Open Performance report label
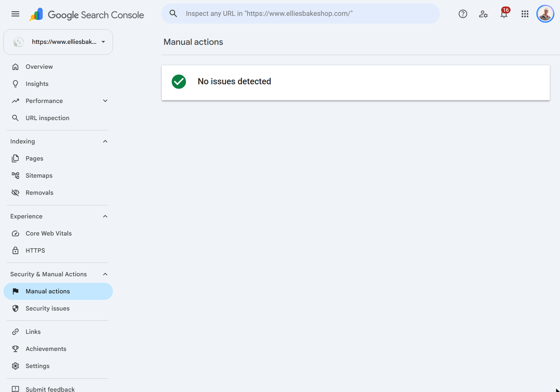This screenshot has height=392, width=560. [x=44, y=101]
